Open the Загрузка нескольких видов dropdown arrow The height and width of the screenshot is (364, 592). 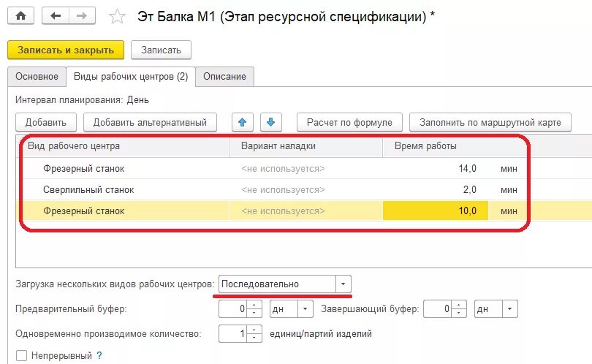pyautogui.click(x=343, y=284)
